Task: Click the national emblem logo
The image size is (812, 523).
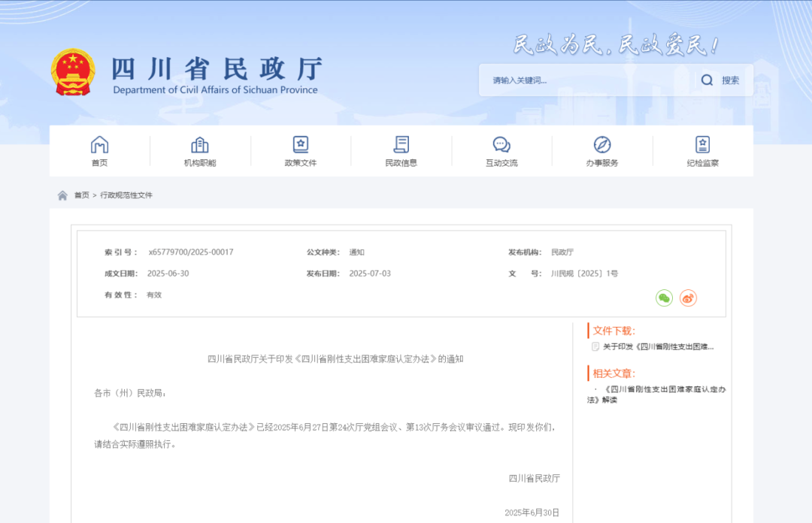Action: click(x=73, y=73)
